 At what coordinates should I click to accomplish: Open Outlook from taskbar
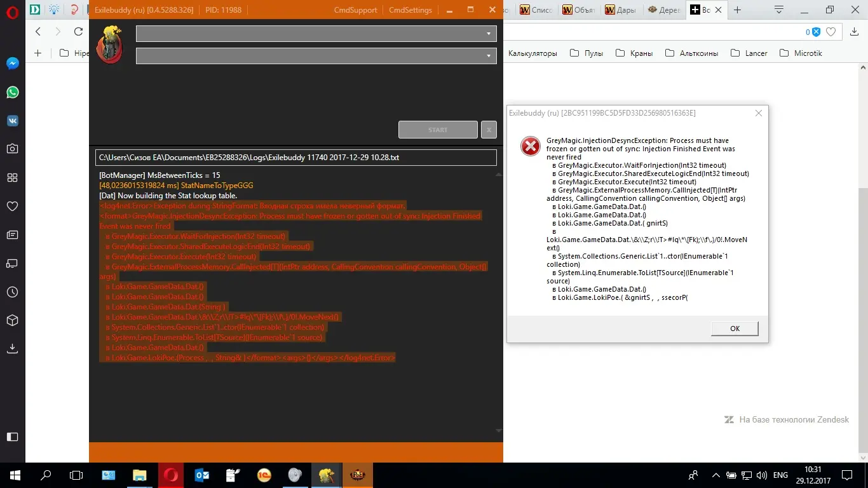click(202, 475)
